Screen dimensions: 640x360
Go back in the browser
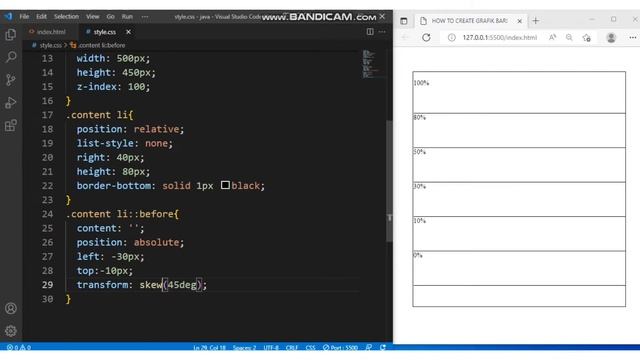(x=405, y=38)
